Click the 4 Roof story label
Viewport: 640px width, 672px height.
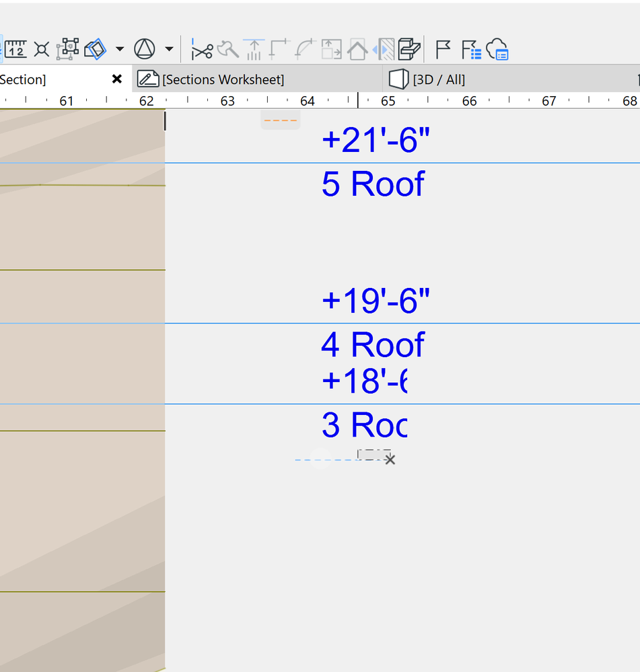(373, 344)
